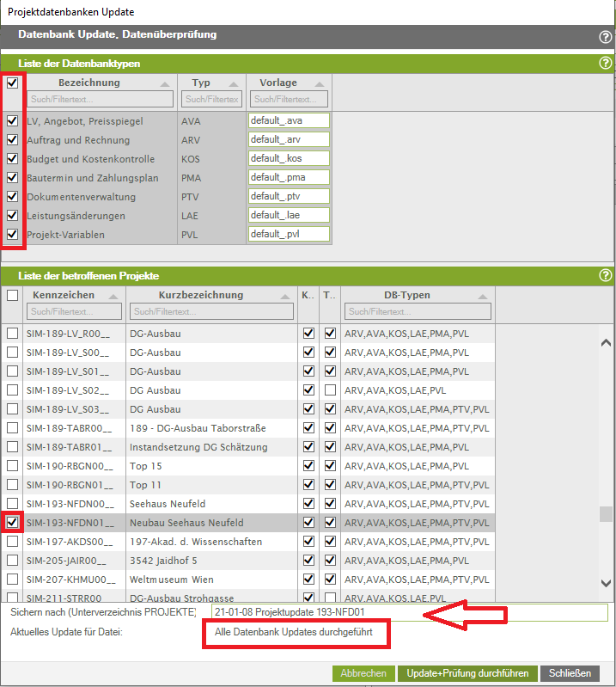This screenshot has width=616, height=687.
Task: Click help icon in Liste der Datenbanktypen
Action: tap(605, 64)
